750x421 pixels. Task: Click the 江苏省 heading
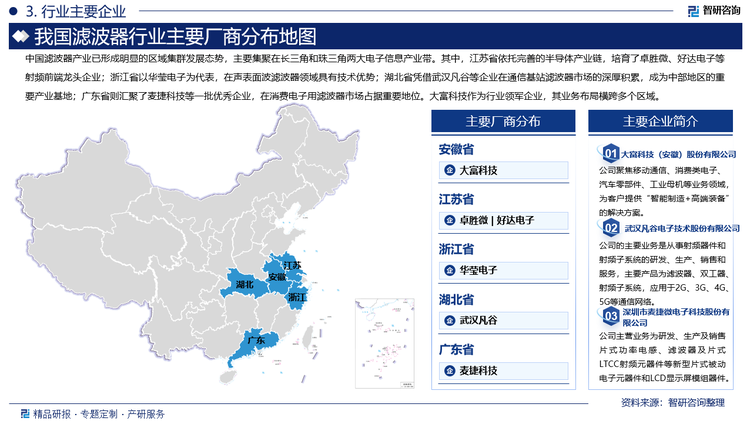[456, 199]
